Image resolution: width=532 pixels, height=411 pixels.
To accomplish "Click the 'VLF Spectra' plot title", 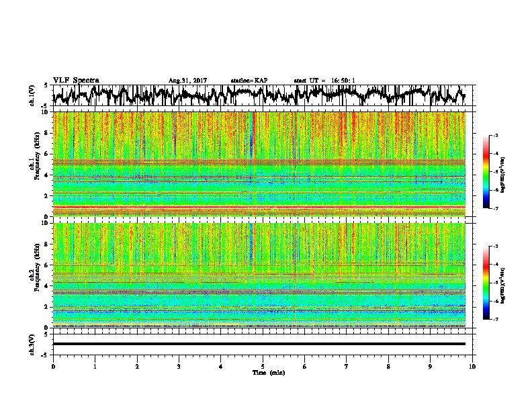I will pyautogui.click(x=76, y=81).
